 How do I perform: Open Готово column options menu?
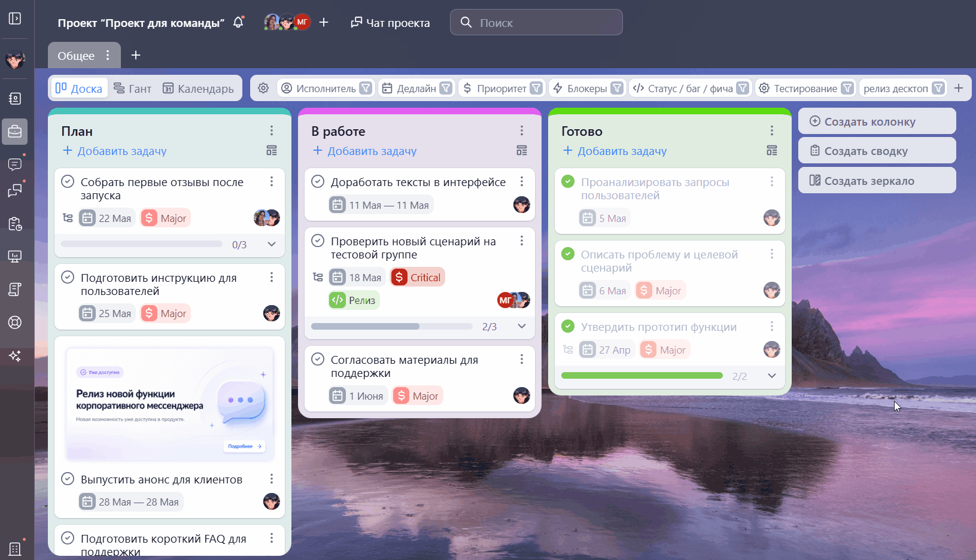coord(772,130)
